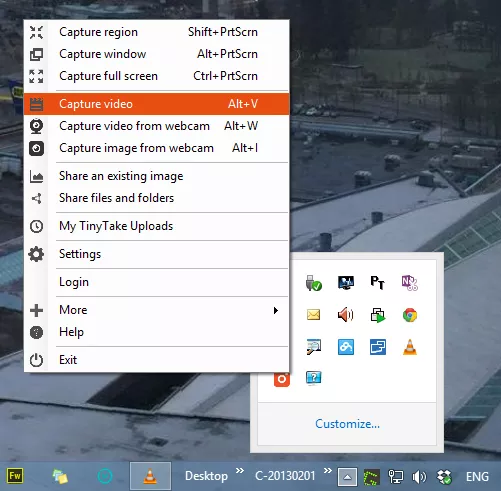Open the Customize... link in tray popup
The height and width of the screenshot is (491, 501).
click(x=347, y=424)
